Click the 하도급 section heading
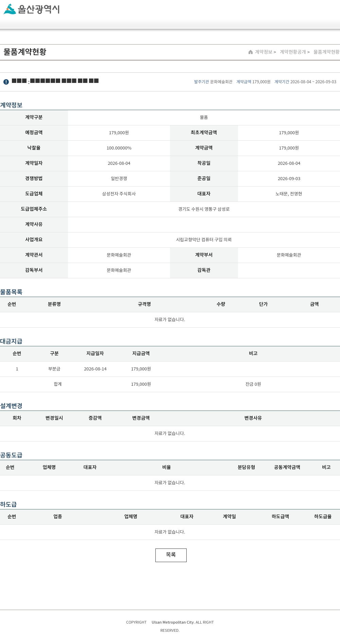Viewport: 340px width, 644px height. click(x=8, y=504)
